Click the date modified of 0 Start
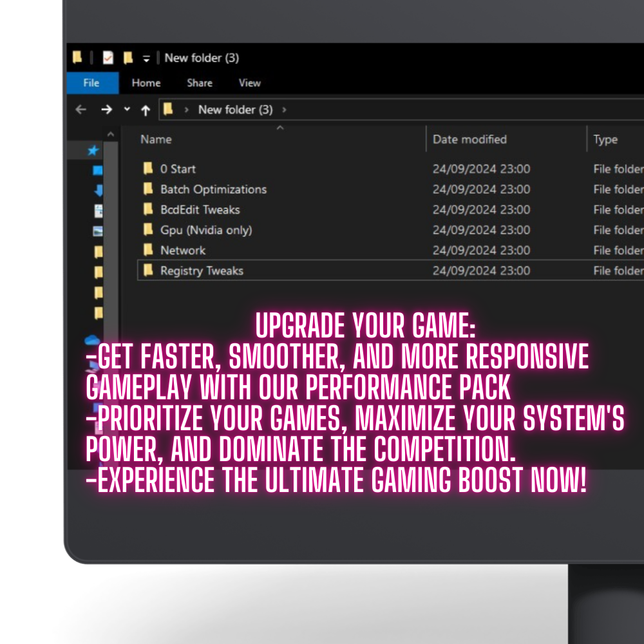The height and width of the screenshot is (644, 644). pos(481,169)
